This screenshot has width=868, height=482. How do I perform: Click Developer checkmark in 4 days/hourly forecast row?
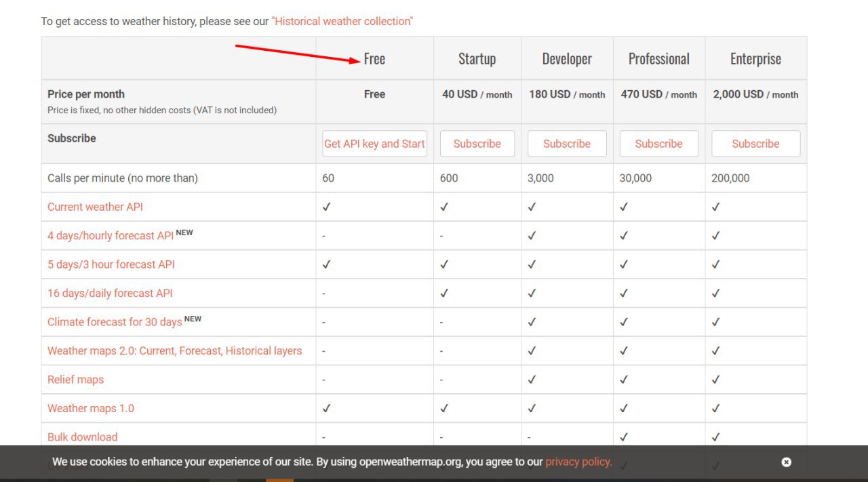point(532,235)
